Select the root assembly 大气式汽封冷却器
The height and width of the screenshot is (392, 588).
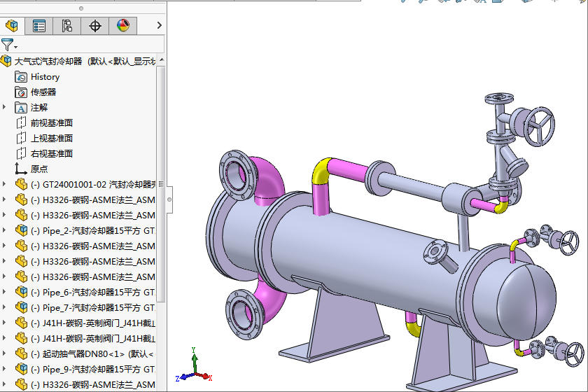tap(84, 61)
